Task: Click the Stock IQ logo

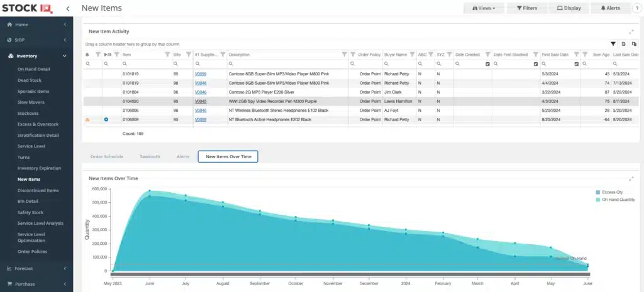Action: (x=28, y=8)
